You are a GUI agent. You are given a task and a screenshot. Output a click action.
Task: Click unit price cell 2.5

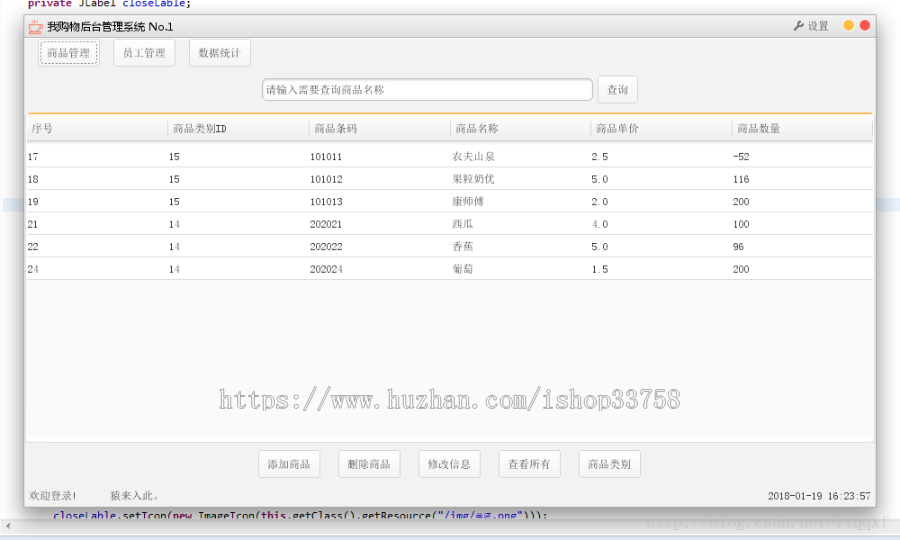coord(600,157)
